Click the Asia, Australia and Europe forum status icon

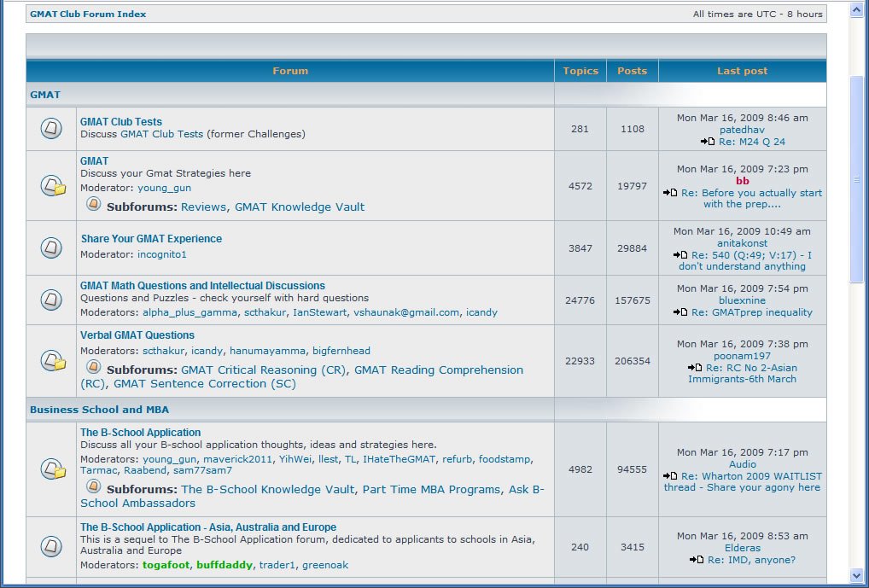tap(51, 546)
